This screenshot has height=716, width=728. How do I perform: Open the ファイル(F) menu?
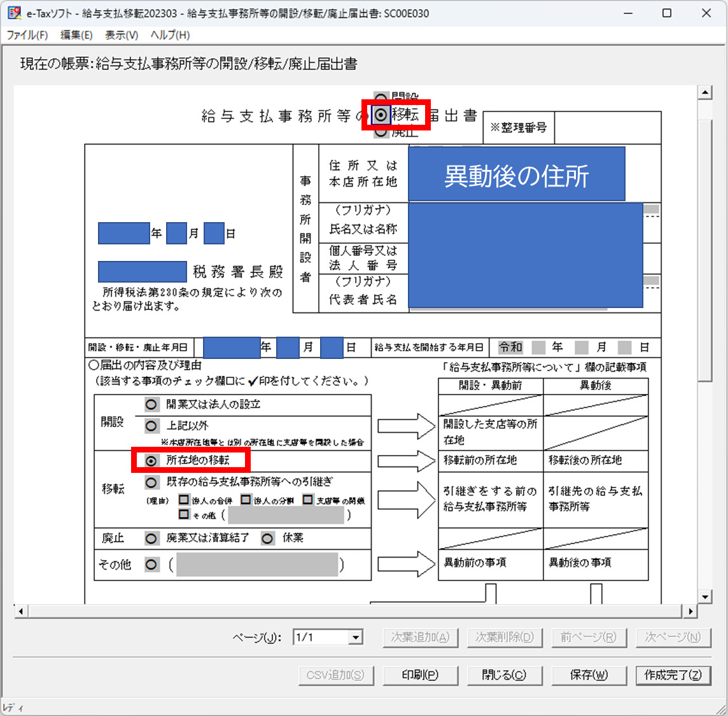(x=27, y=35)
